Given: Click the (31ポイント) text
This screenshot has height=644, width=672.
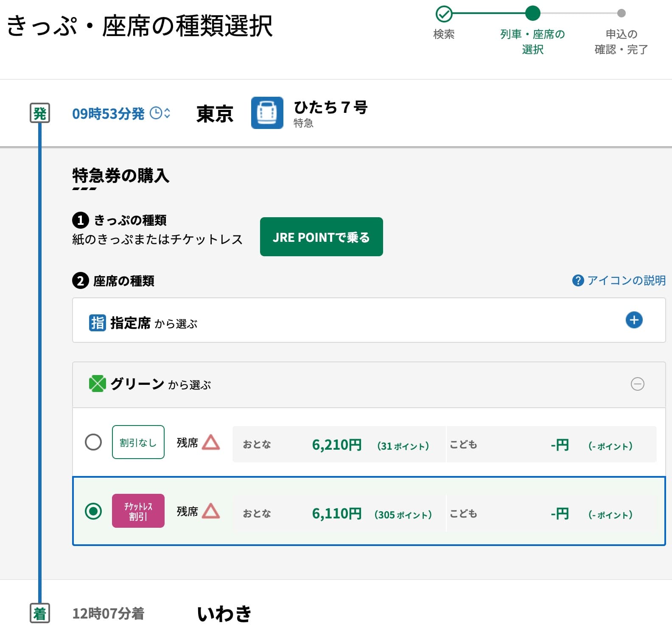Looking at the screenshot, I should click(403, 446).
